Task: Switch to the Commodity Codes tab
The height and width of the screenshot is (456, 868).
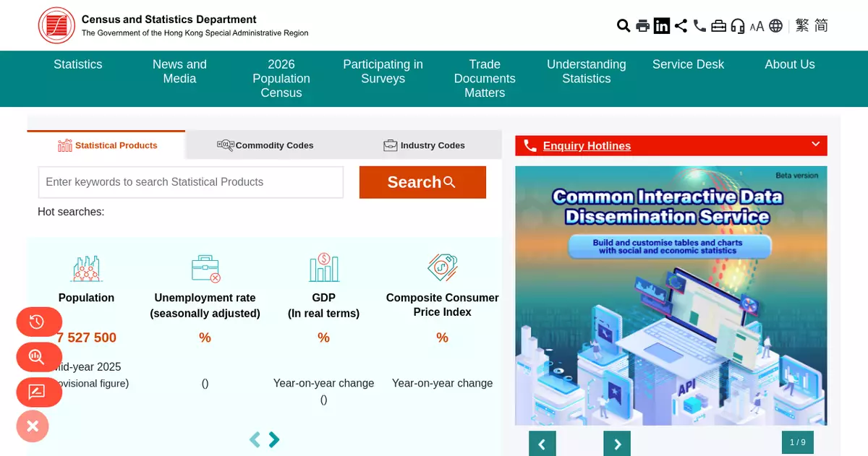Action: (265, 145)
